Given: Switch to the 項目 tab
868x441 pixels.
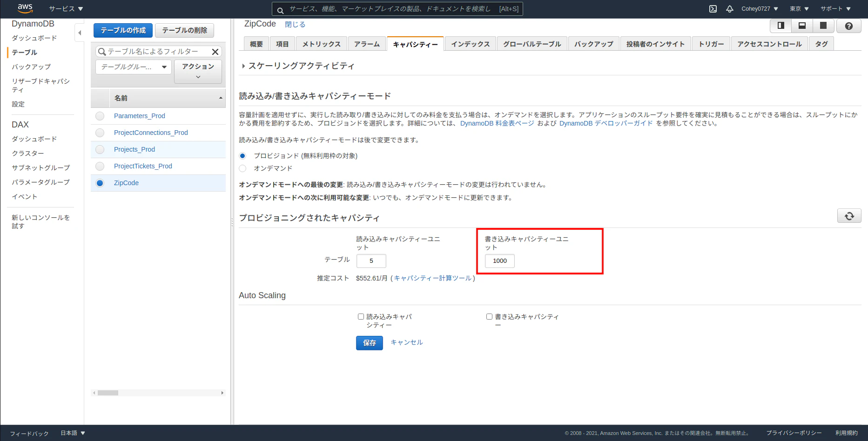Looking at the screenshot, I should coord(283,44).
